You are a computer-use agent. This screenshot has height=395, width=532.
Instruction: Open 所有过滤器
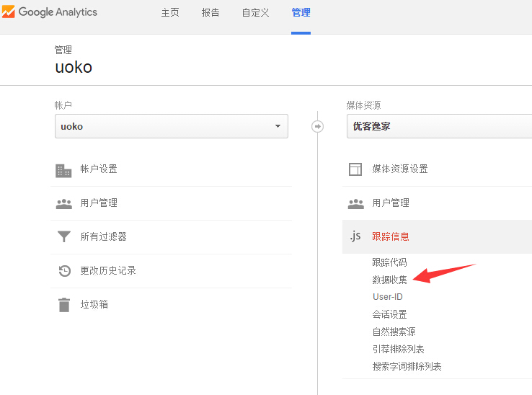(104, 236)
